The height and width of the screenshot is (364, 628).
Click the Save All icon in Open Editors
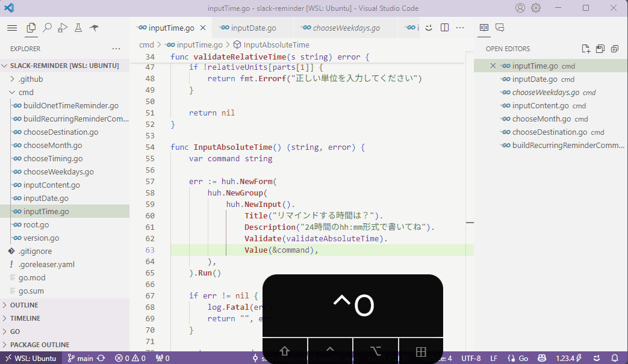coord(600,49)
